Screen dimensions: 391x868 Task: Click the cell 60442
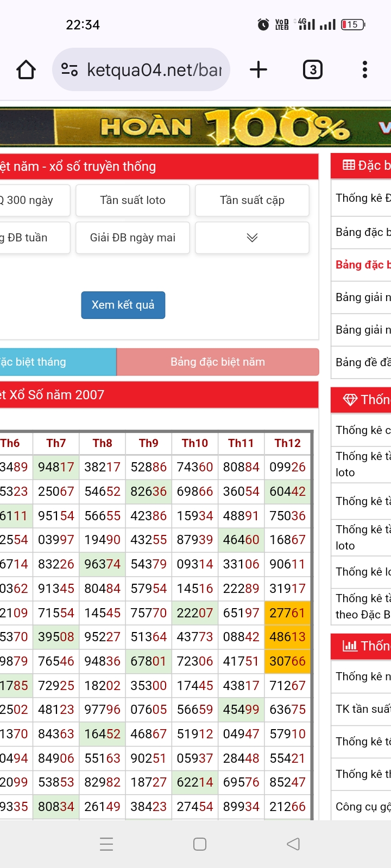coord(287,492)
